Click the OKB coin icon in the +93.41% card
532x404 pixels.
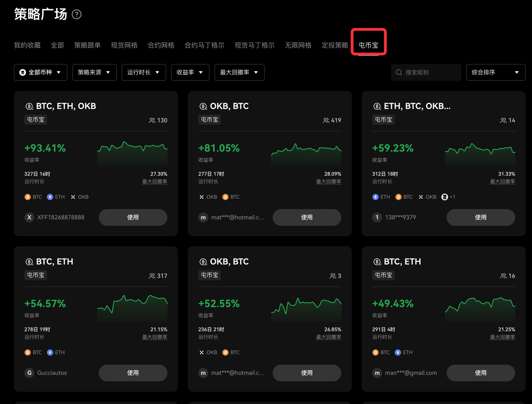click(x=73, y=197)
